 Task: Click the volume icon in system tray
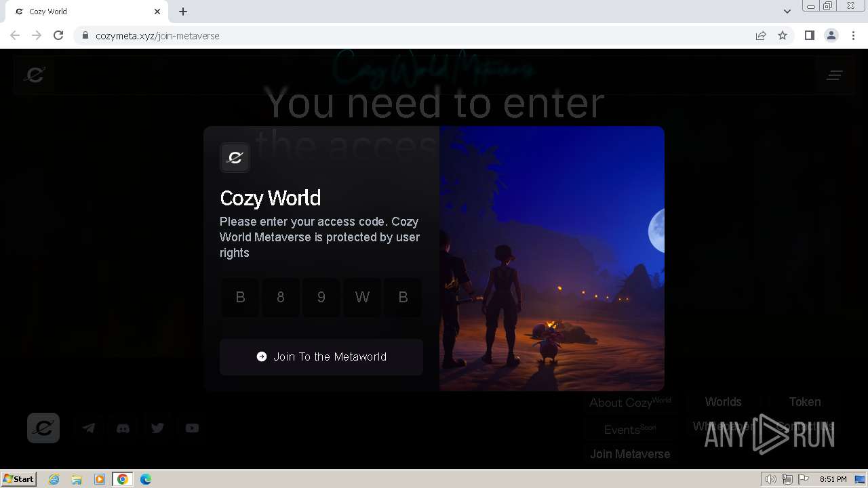tap(771, 479)
